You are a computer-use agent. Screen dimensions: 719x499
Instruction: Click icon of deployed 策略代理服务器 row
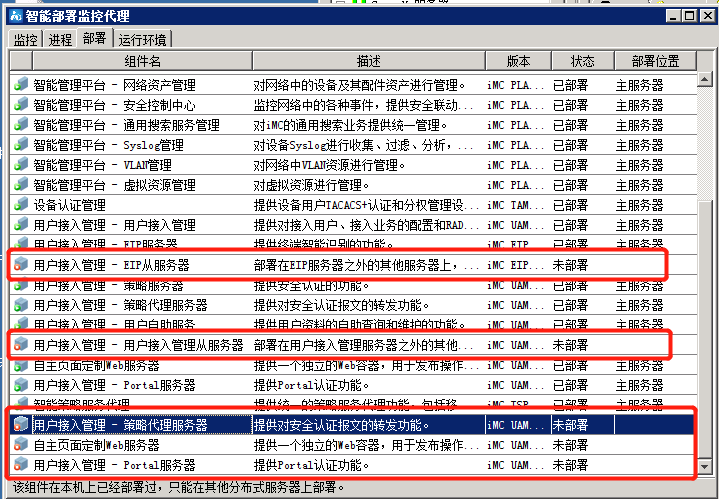pos(21,305)
